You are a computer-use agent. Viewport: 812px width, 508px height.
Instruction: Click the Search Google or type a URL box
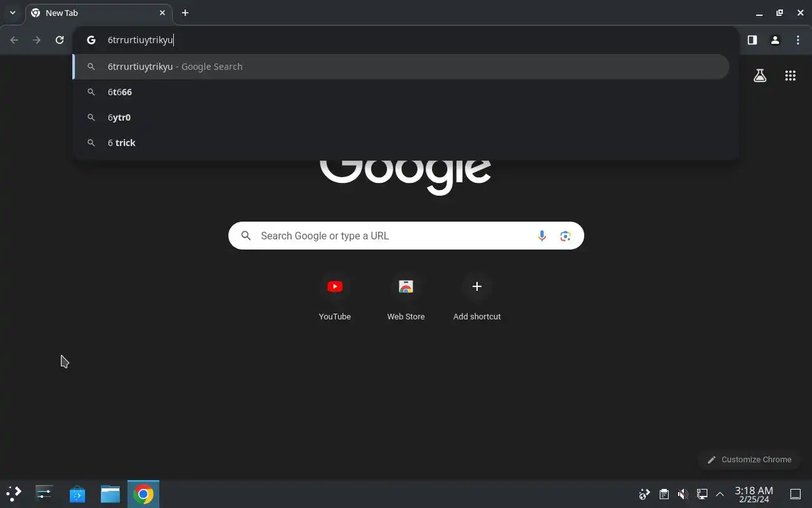[x=406, y=236]
